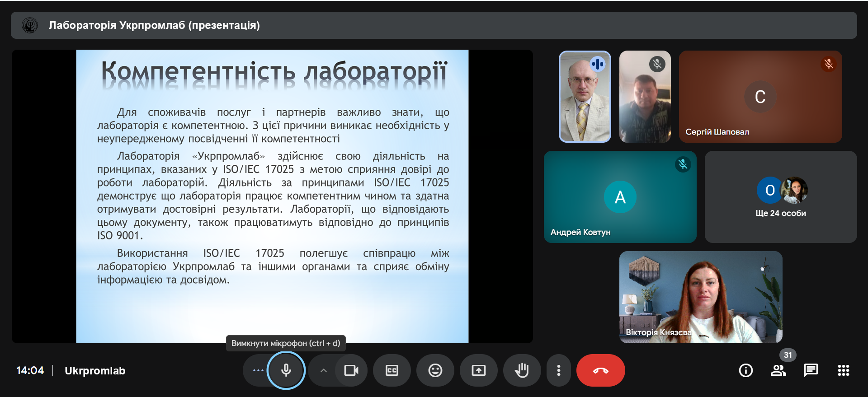Open meeting details info icon
The image size is (868, 397).
pyautogui.click(x=746, y=370)
